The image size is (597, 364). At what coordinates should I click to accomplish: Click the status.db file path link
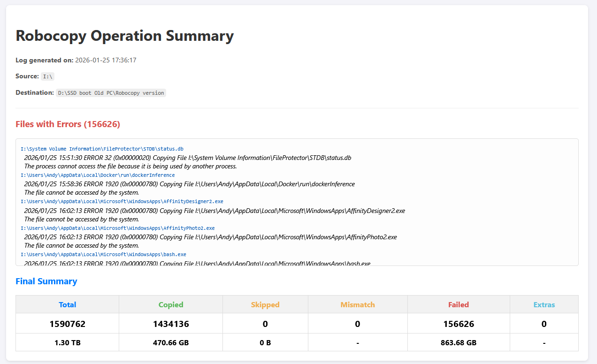102,149
